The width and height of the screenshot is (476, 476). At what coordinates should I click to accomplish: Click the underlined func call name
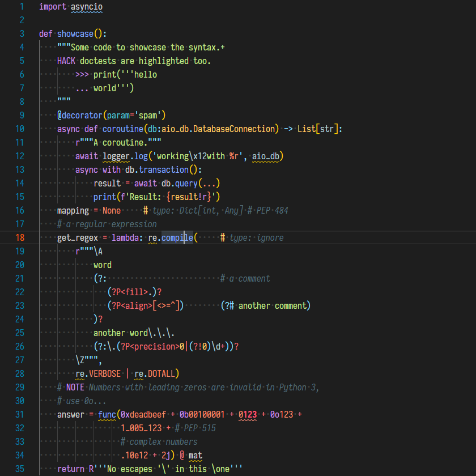point(107,414)
